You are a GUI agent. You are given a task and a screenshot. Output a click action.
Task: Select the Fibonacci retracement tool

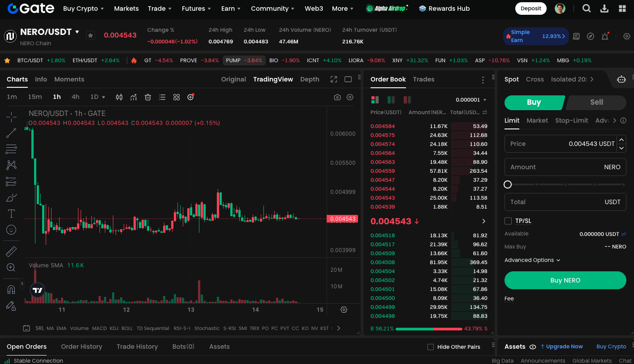click(11, 149)
